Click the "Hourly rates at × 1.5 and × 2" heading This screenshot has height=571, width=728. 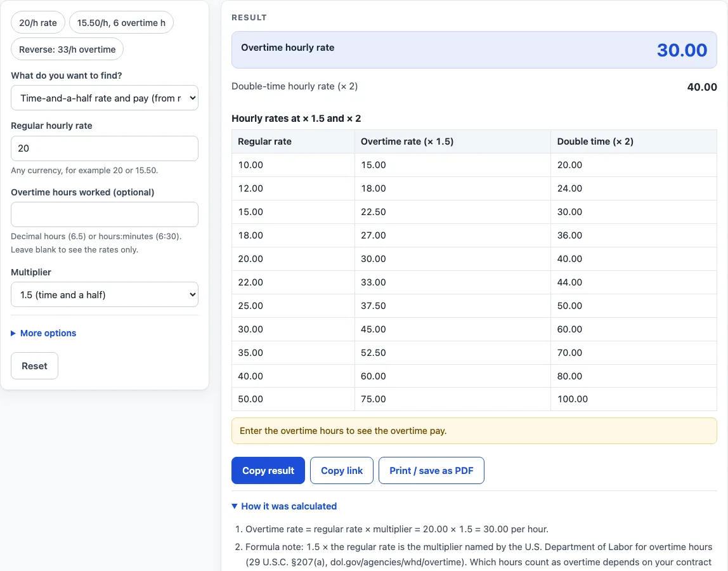(x=296, y=119)
